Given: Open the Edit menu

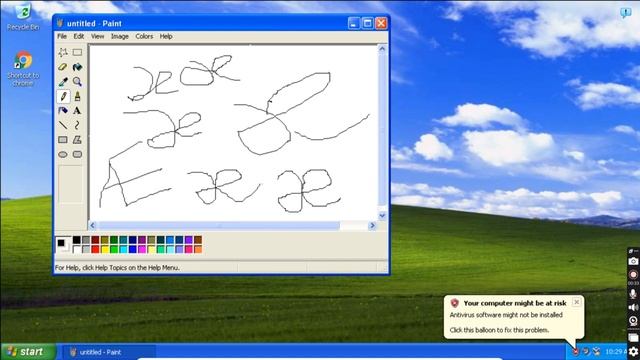Looking at the screenshot, I should [x=79, y=36].
